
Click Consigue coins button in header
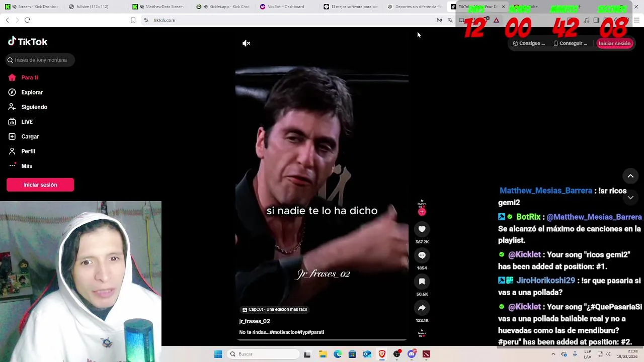coord(529,43)
